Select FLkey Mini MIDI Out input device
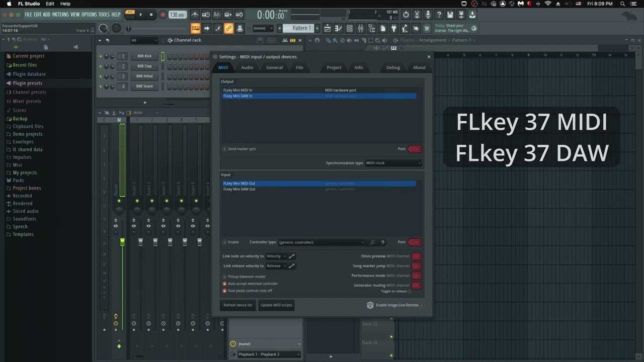This screenshot has height=362, width=644. [x=319, y=184]
